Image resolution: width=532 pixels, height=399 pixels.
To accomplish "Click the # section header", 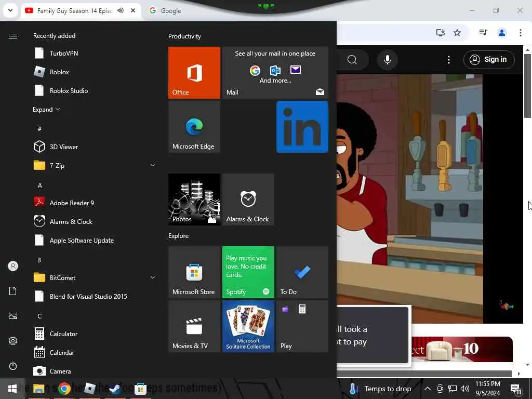I will click(39, 129).
